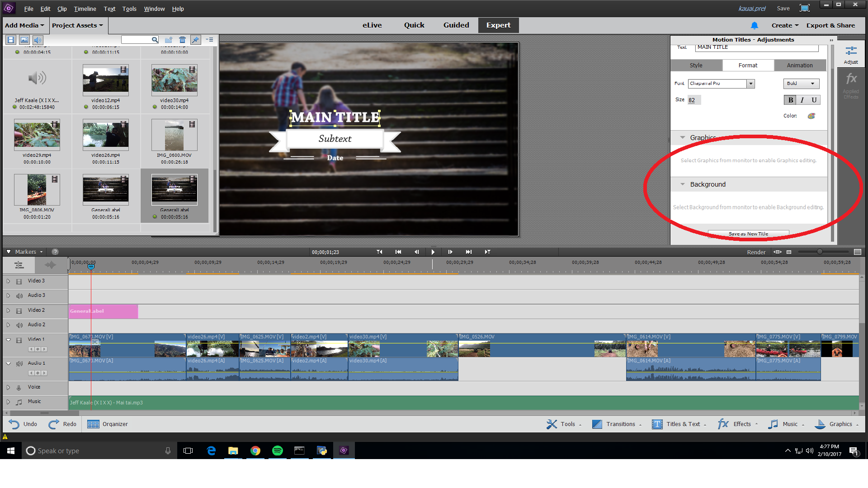Open the Transitions panel

[x=617, y=424]
